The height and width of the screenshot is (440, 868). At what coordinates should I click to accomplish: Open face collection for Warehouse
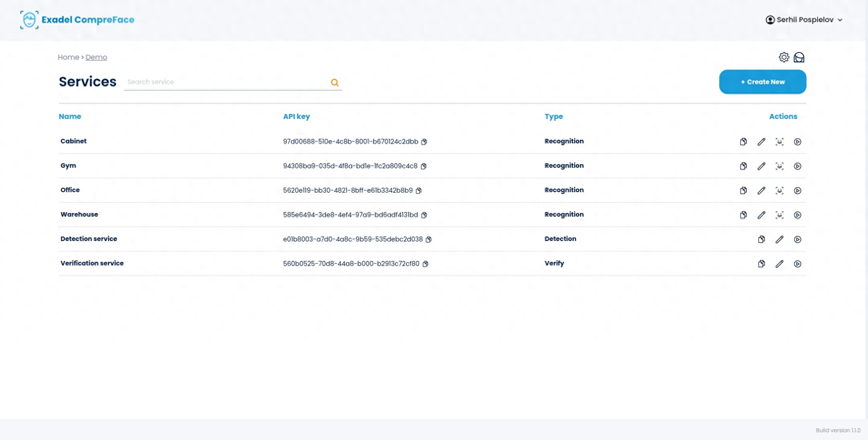(x=779, y=215)
